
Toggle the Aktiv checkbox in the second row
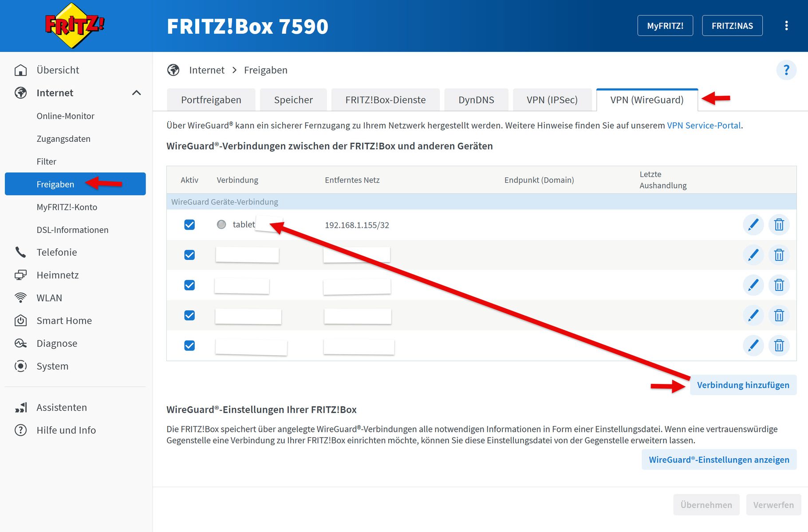tap(189, 255)
